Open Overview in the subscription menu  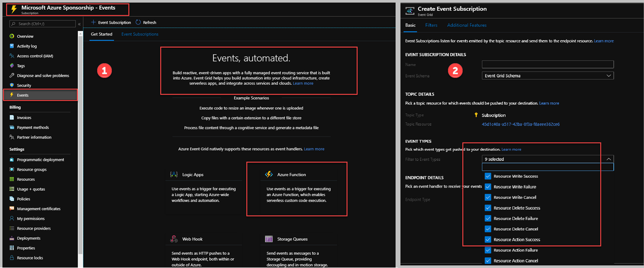(x=25, y=36)
